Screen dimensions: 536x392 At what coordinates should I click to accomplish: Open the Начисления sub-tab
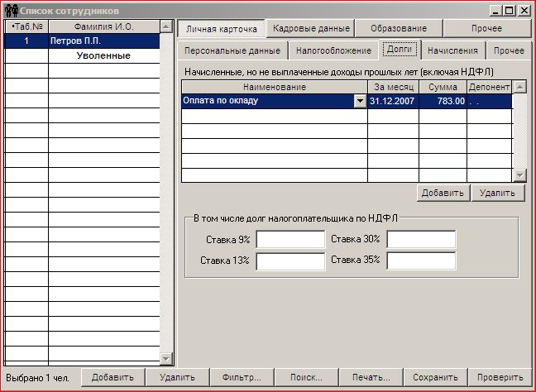pyautogui.click(x=452, y=51)
